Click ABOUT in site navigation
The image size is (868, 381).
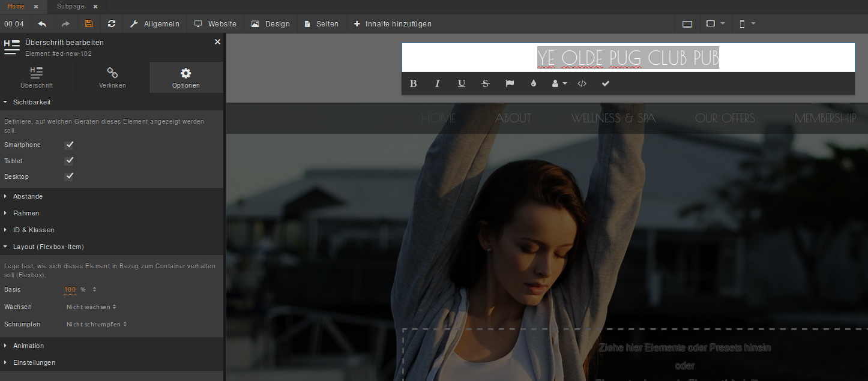pyautogui.click(x=513, y=118)
